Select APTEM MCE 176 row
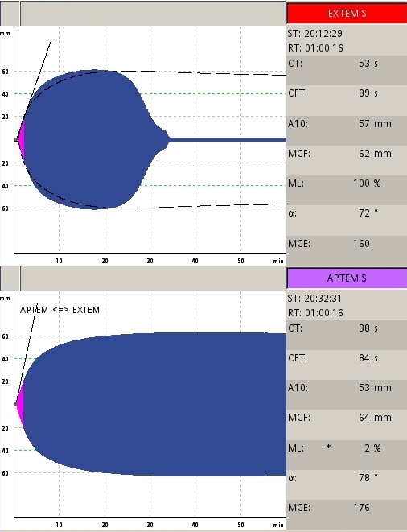 (347, 508)
